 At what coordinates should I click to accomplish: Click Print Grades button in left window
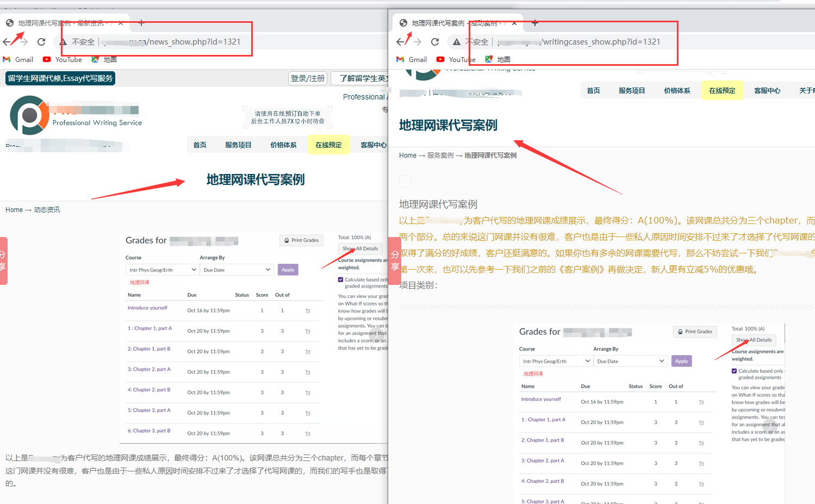click(x=301, y=240)
